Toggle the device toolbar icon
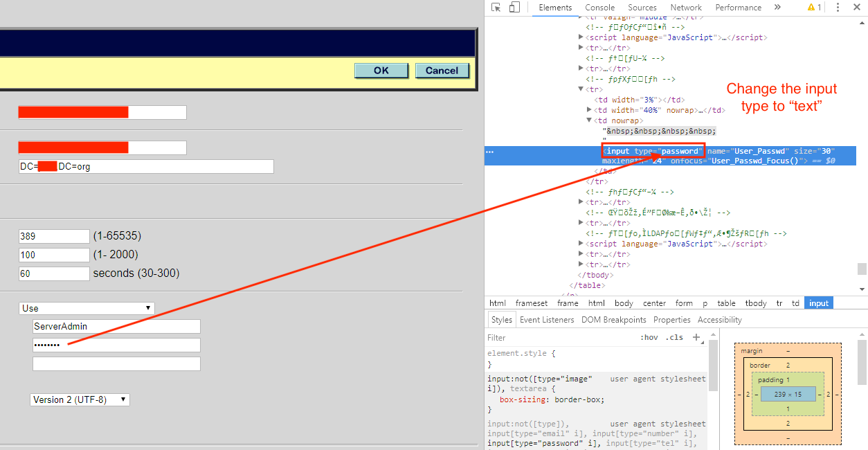 point(514,8)
